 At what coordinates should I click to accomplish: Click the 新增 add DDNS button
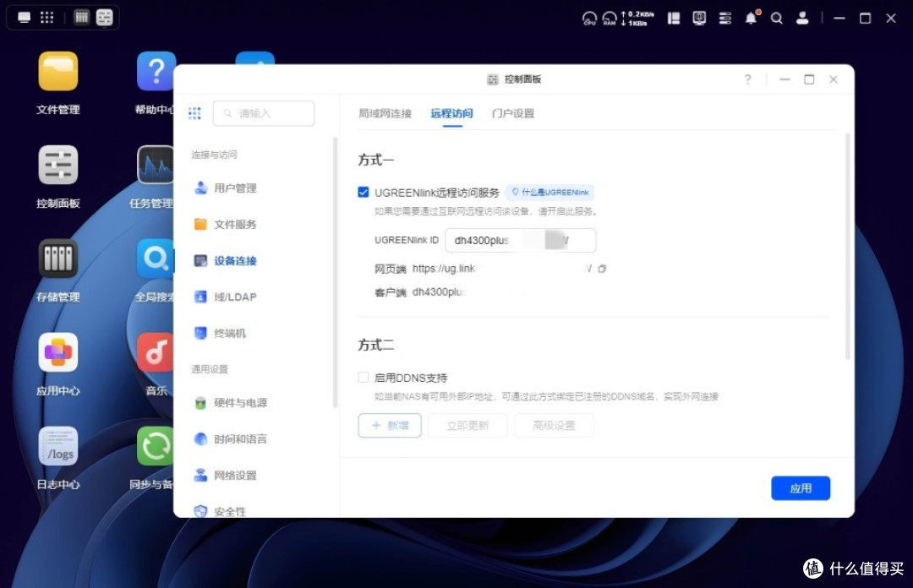click(390, 426)
